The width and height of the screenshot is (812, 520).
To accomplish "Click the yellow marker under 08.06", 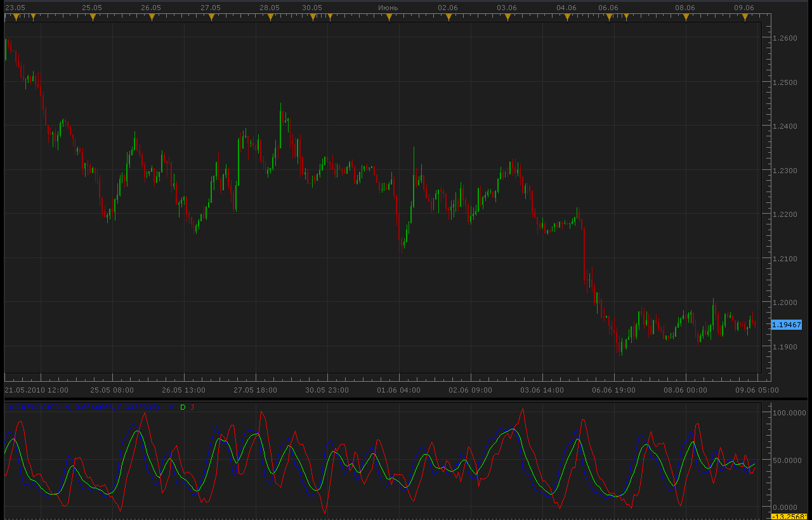I will [x=686, y=18].
